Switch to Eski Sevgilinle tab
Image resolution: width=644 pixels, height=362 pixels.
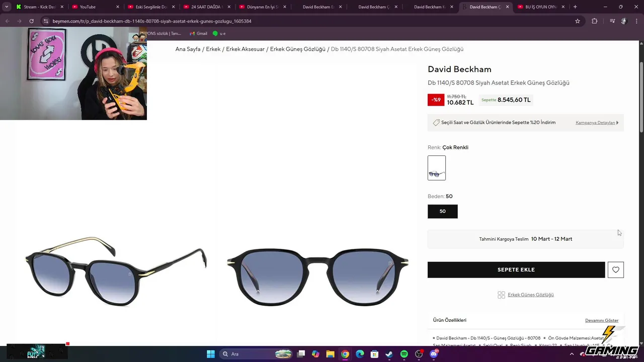151,7
